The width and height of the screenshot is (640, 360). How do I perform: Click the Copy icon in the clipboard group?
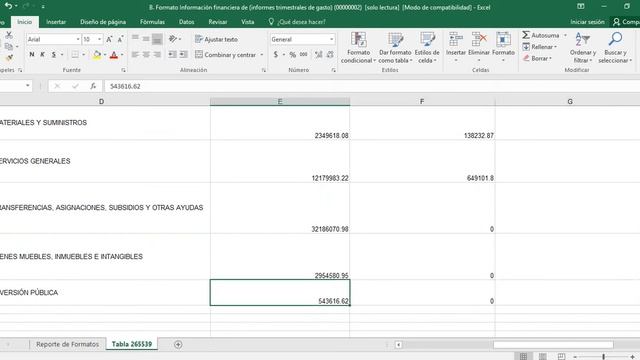8,47
